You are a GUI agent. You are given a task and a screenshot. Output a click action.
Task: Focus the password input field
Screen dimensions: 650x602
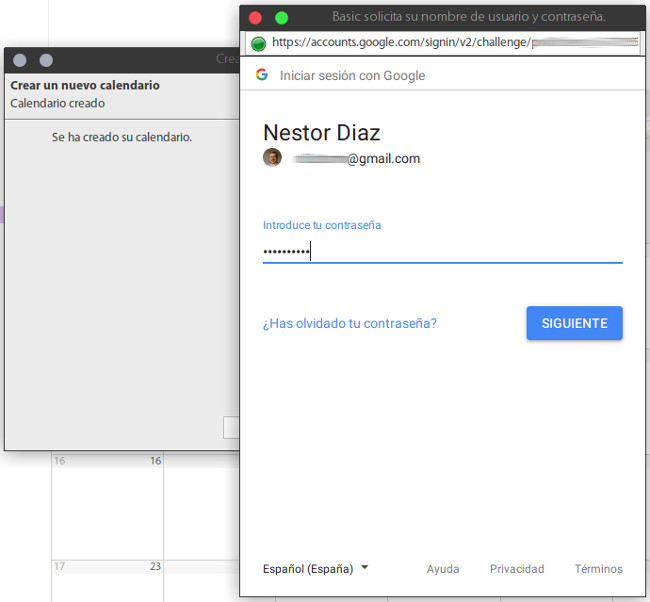coord(442,252)
